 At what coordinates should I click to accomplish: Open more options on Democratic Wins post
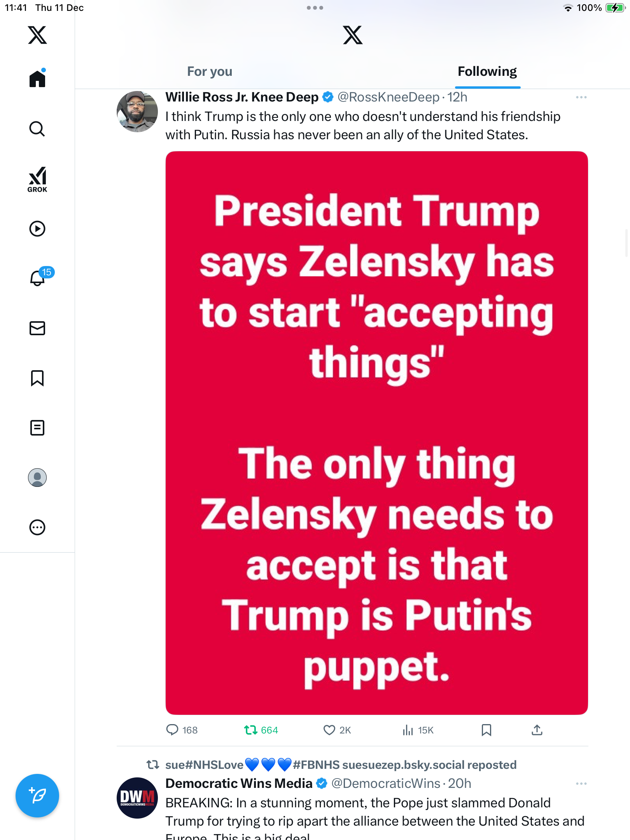point(581,784)
